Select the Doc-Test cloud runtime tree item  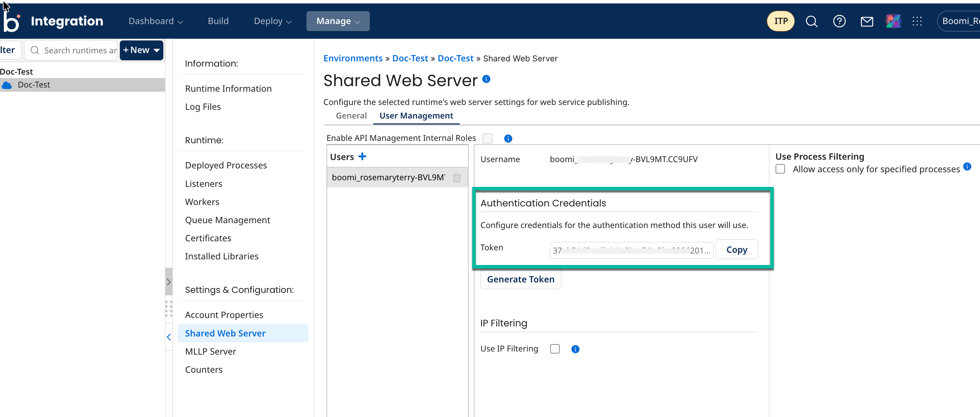pos(34,85)
